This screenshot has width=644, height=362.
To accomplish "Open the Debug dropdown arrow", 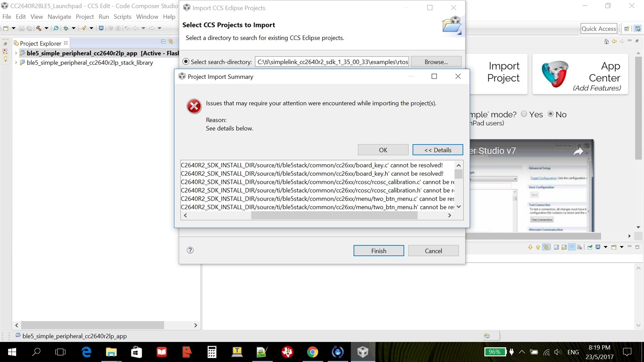I will pyautogui.click(x=74, y=28).
